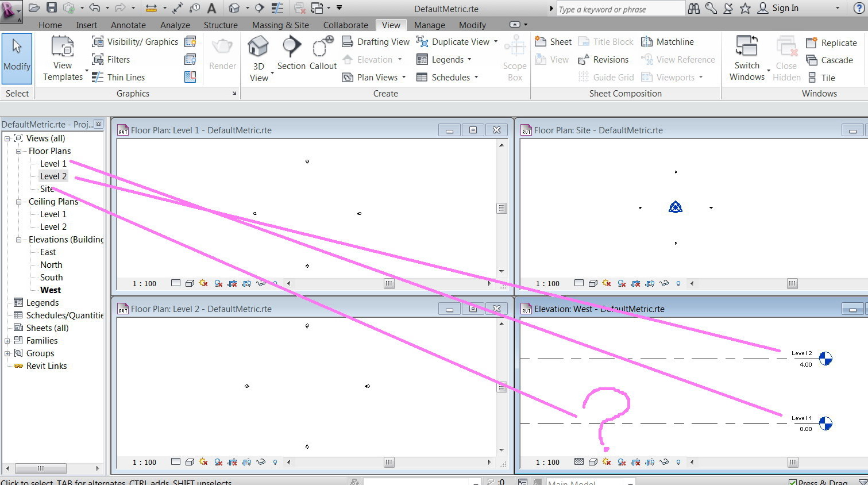Image resolution: width=868 pixels, height=485 pixels.
Task: Switch to the Insert ribbon tab
Action: pos(86,25)
